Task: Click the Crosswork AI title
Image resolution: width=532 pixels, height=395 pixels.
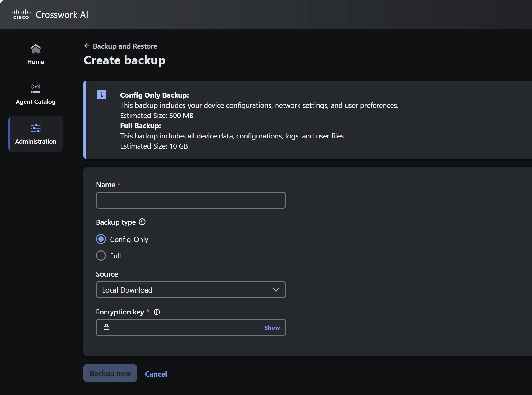Action: (62, 15)
